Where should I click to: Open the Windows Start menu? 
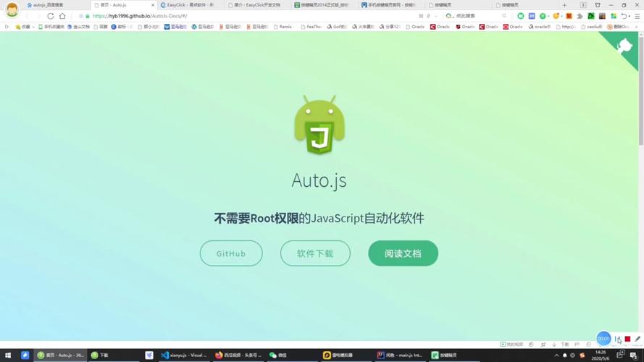8,355
